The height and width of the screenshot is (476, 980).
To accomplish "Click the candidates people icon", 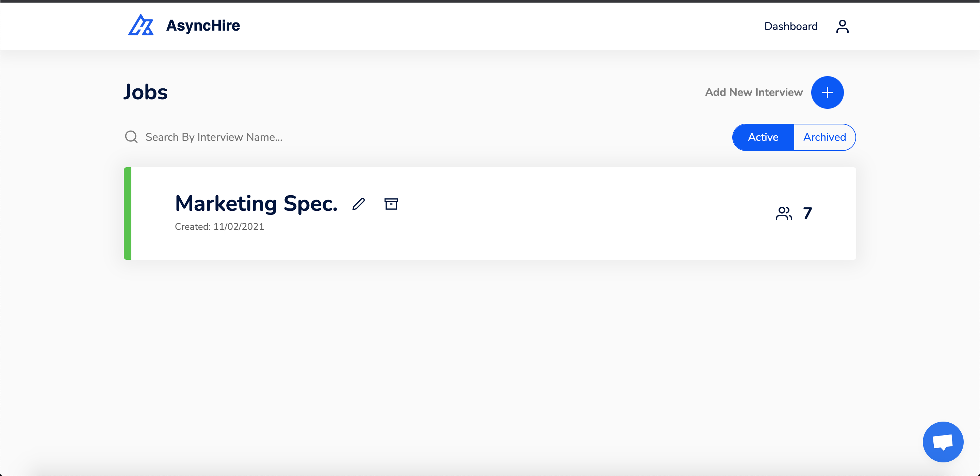I will coord(784,213).
